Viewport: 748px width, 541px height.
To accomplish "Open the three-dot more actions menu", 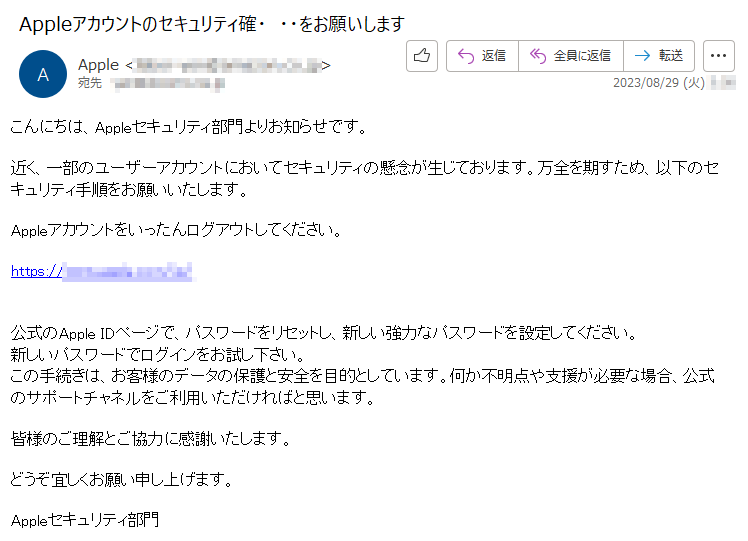I will [x=718, y=56].
